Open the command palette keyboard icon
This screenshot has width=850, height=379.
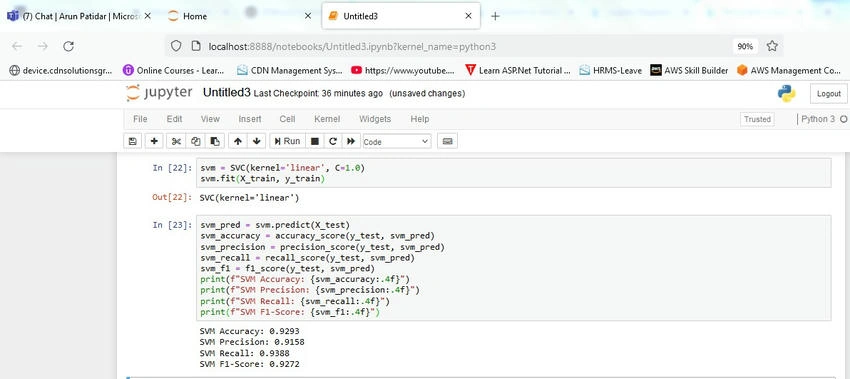(x=447, y=141)
